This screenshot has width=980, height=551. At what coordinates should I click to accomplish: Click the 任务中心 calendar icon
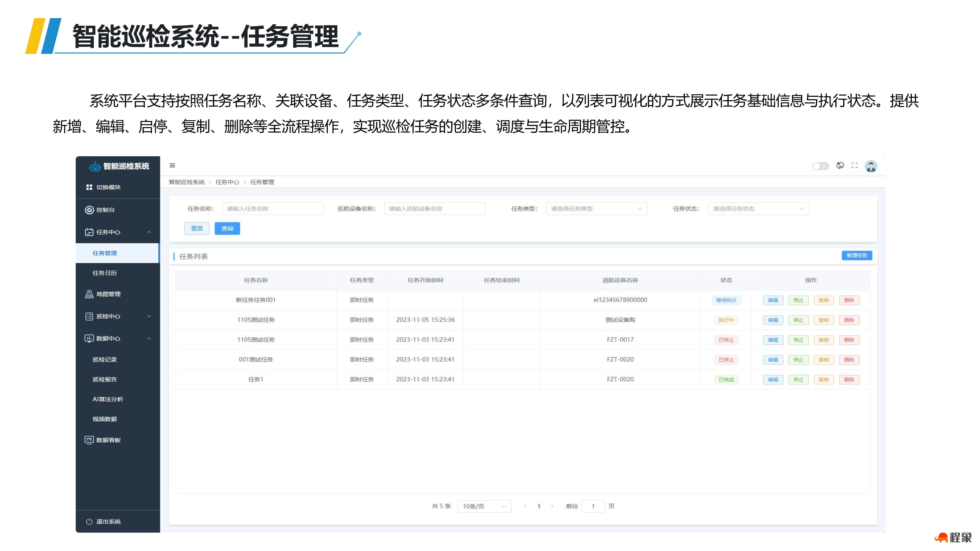pos(89,232)
